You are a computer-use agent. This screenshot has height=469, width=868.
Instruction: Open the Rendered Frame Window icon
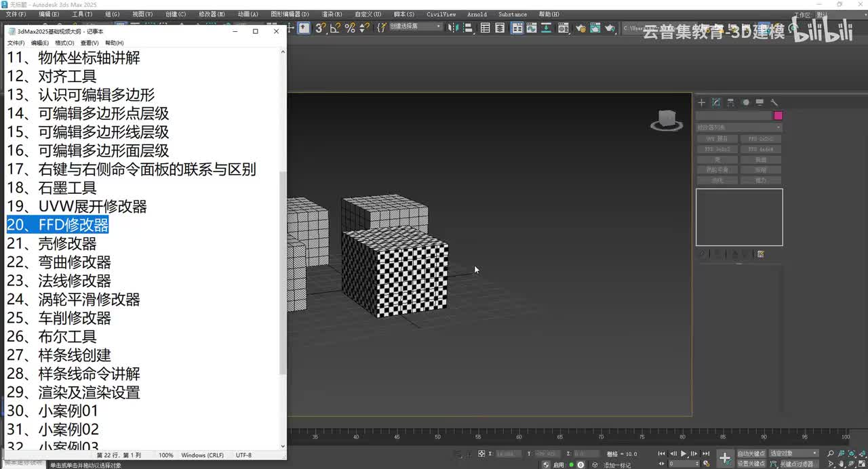[595, 28]
